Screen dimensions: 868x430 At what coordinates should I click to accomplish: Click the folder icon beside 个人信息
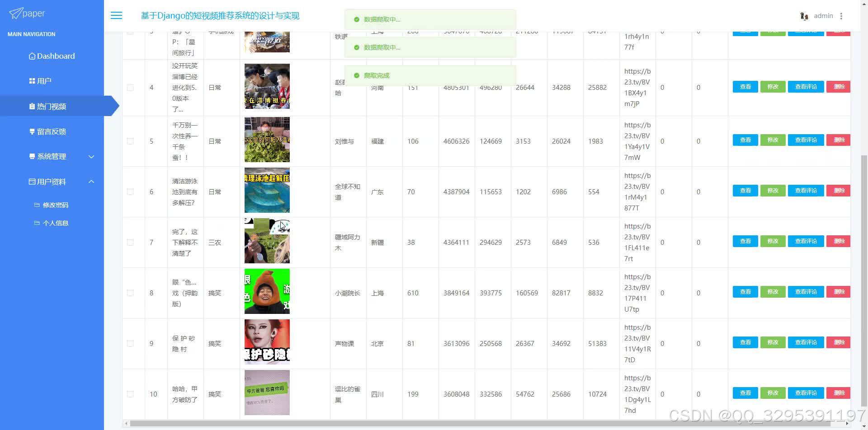click(37, 223)
